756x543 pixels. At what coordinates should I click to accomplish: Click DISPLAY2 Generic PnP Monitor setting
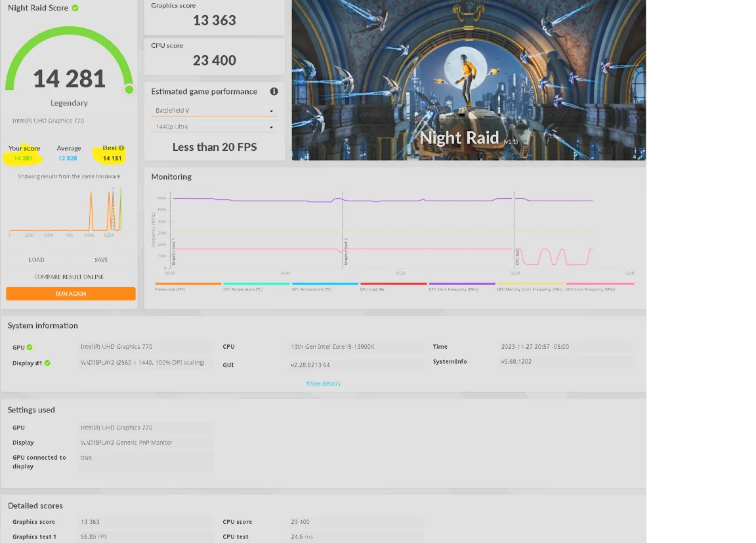[145, 443]
